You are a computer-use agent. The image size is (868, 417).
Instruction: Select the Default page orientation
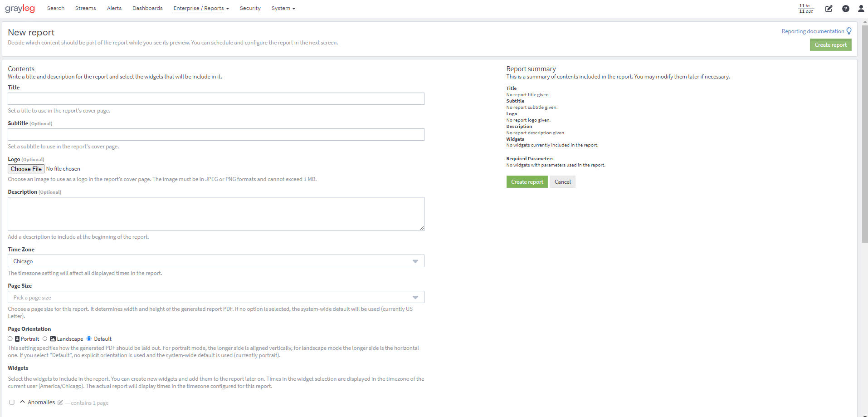pos(89,339)
